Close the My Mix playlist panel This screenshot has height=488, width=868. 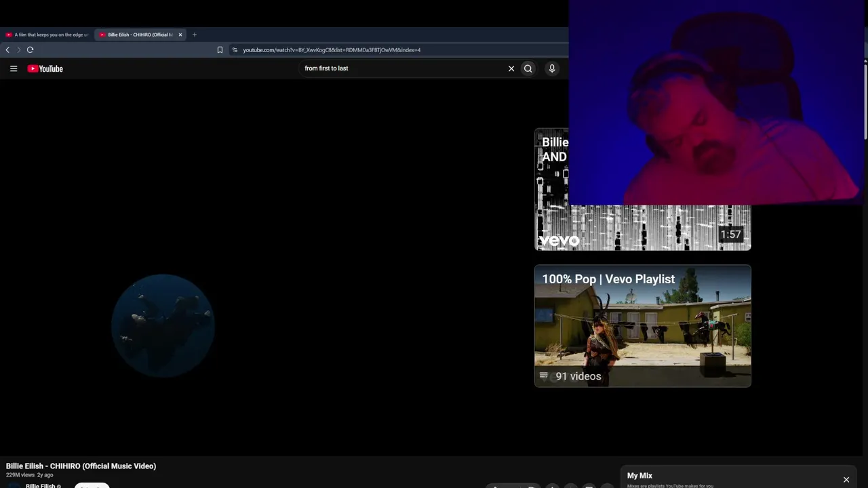click(846, 480)
